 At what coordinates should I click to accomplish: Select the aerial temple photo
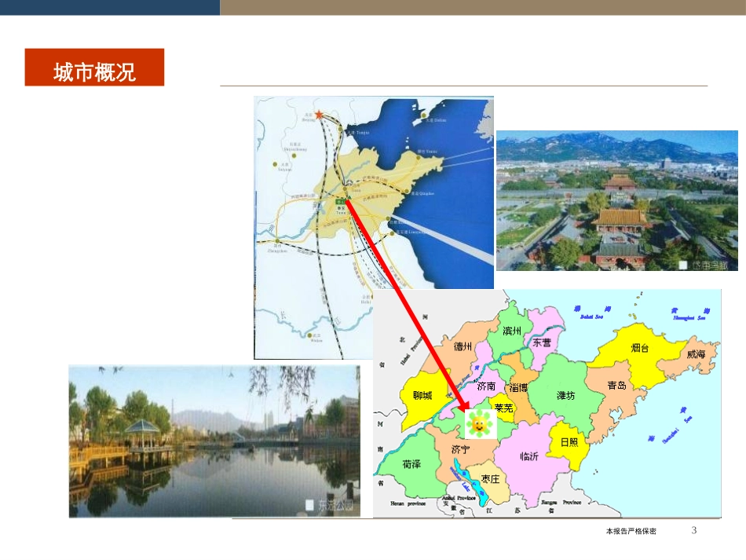[x=616, y=200]
